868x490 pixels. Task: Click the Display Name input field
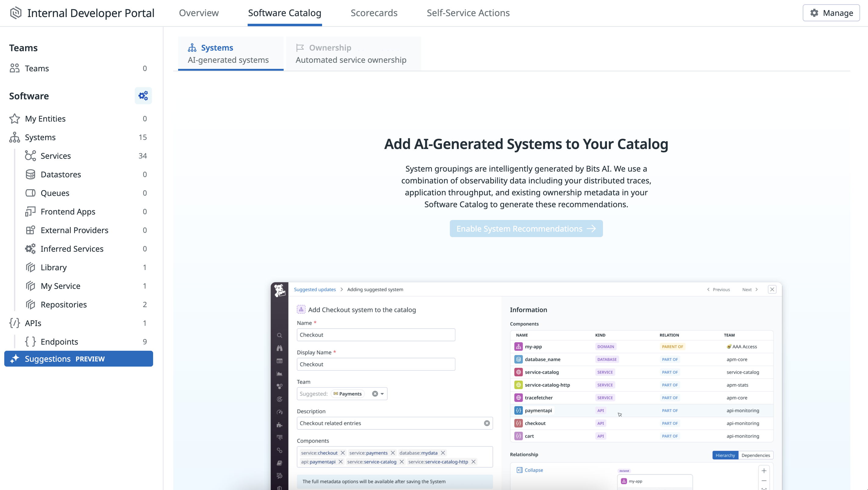click(x=376, y=364)
